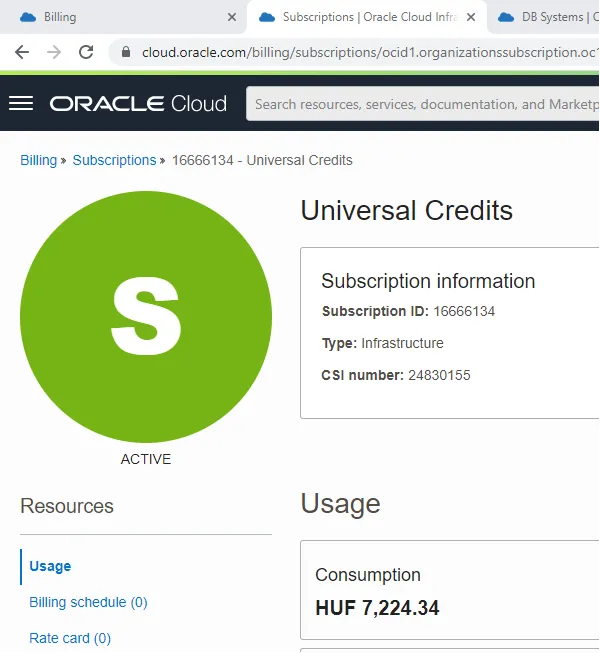Click the CSI number value 24830155
The image size is (600, 653).
(439, 375)
